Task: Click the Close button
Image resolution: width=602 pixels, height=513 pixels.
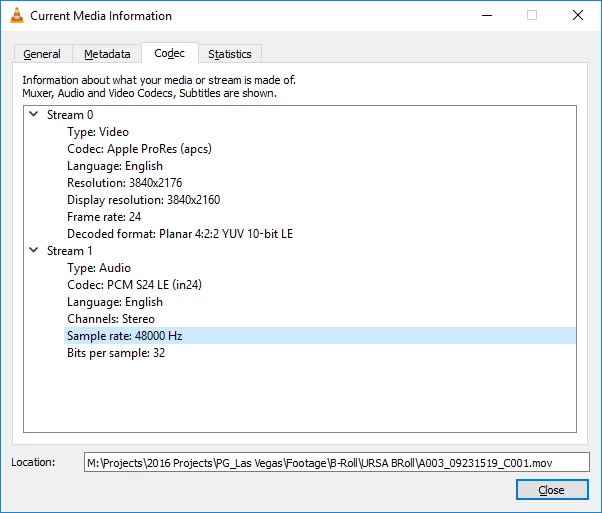Action: click(x=552, y=490)
